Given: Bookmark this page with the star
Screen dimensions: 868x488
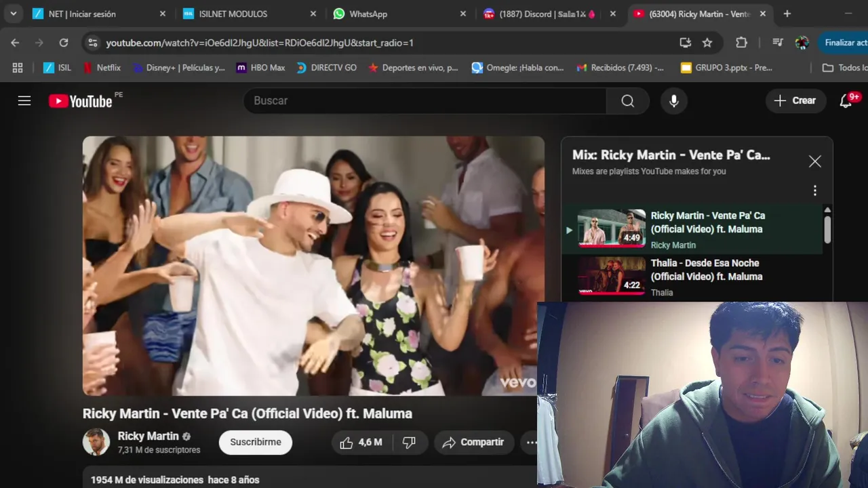Looking at the screenshot, I should (707, 43).
